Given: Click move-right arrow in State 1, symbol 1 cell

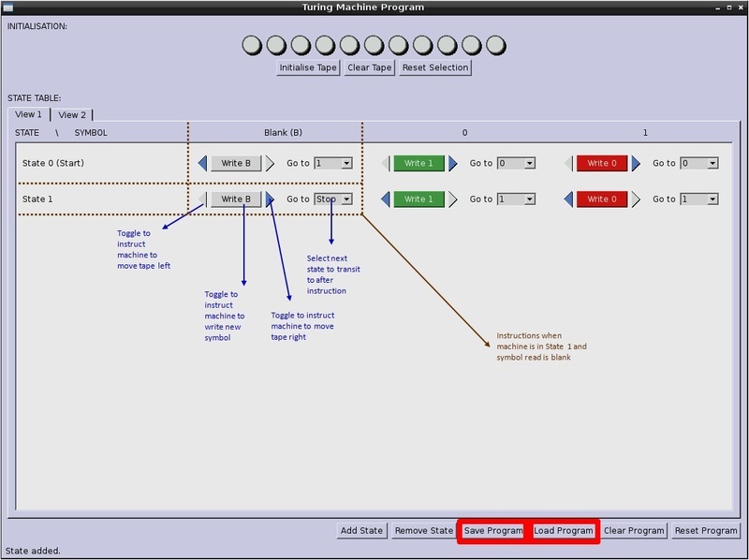Looking at the screenshot, I should point(637,199).
